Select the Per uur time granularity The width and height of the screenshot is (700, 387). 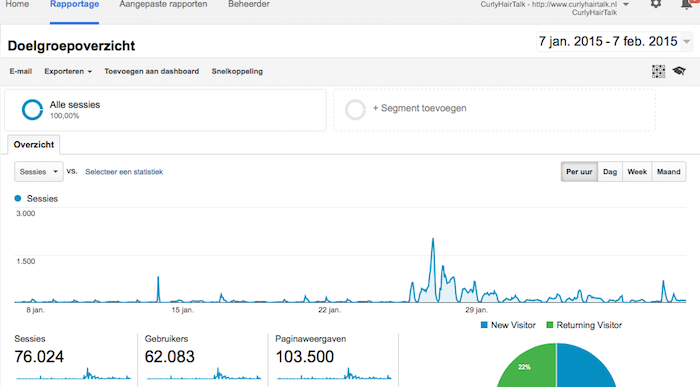(579, 172)
